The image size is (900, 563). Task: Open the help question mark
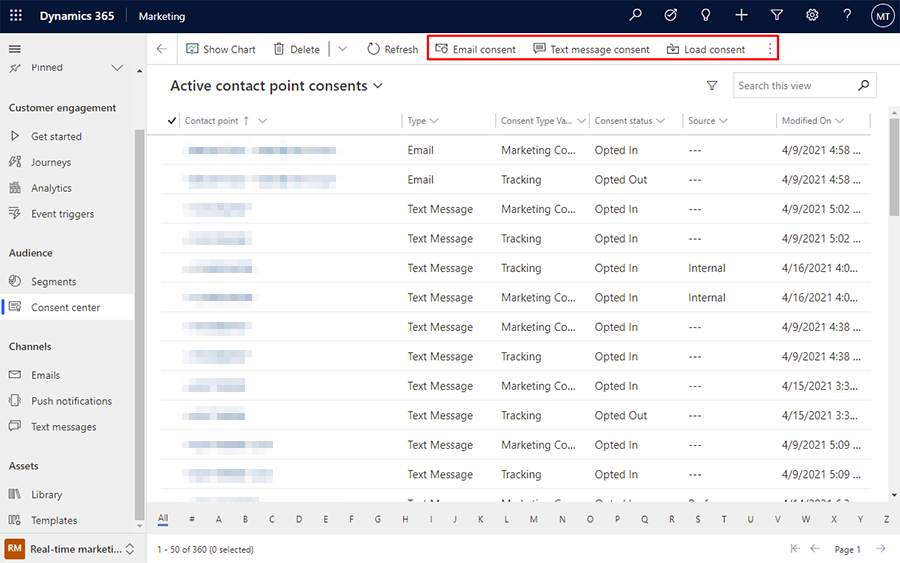click(x=847, y=15)
